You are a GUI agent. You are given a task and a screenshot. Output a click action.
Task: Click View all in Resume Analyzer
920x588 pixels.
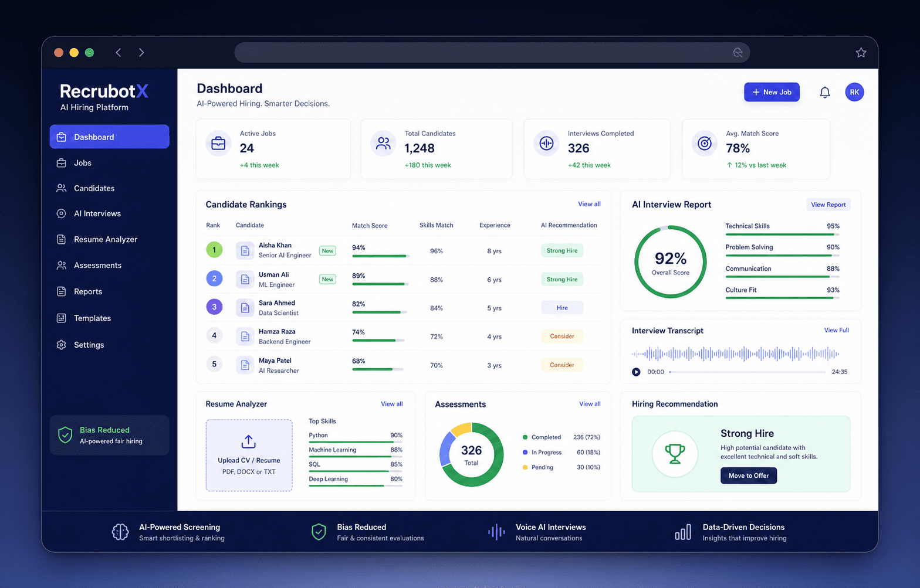(x=391, y=404)
